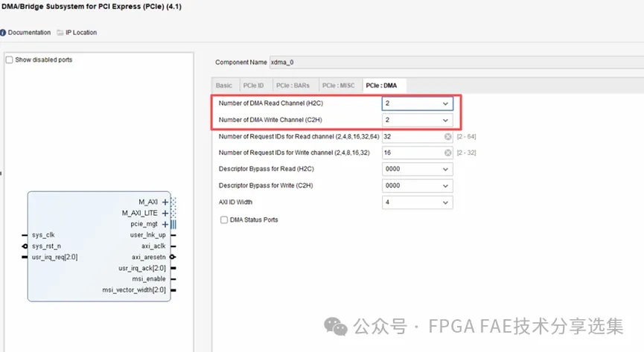Expand the M_AXI port plus icon
Viewport: 644px width, 352px height.
pyautogui.click(x=165, y=202)
